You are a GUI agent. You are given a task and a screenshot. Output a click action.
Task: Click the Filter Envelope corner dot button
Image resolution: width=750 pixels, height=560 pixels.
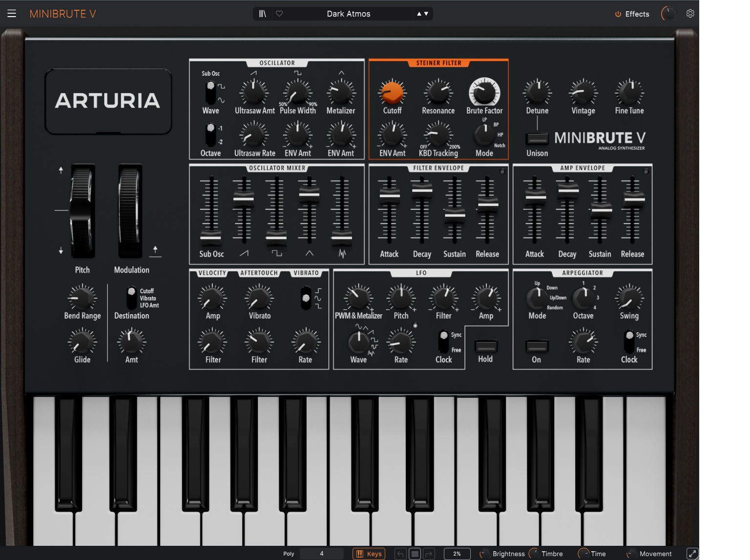coord(502,171)
